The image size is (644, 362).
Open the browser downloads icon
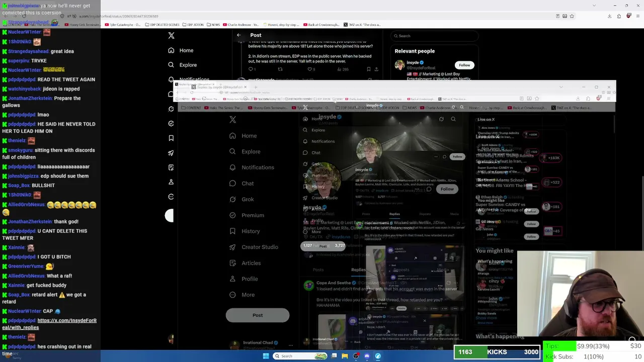(610, 16)
